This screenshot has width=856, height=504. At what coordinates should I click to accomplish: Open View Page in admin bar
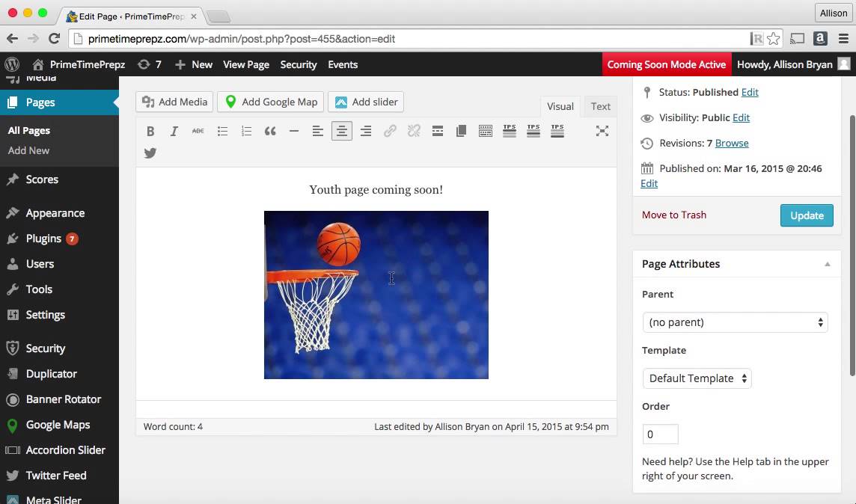click(x=246, y=64)
